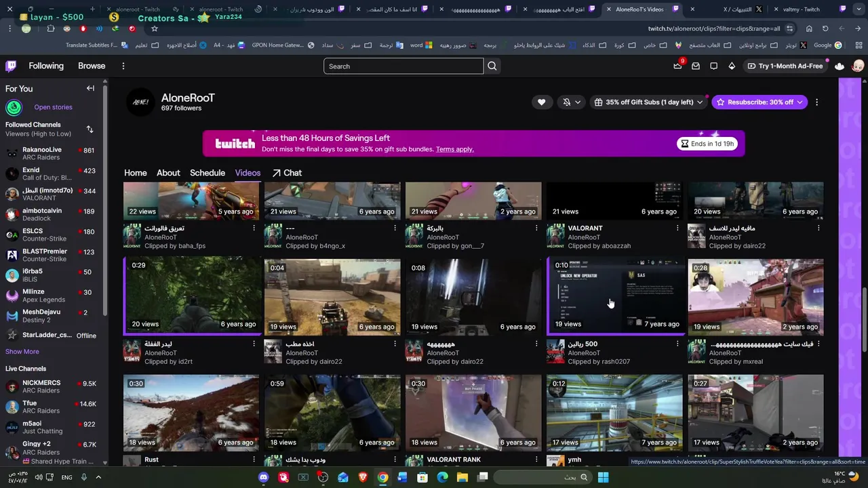This screenshot has width=868, height=488.
Task: Select the Videos channel tab
Action: (x=248, y=173)
